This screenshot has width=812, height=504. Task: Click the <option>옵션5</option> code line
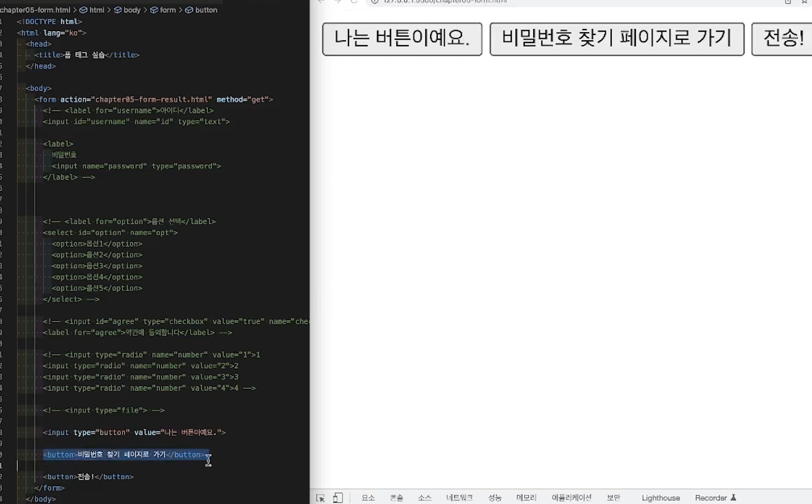coord(97,288)
